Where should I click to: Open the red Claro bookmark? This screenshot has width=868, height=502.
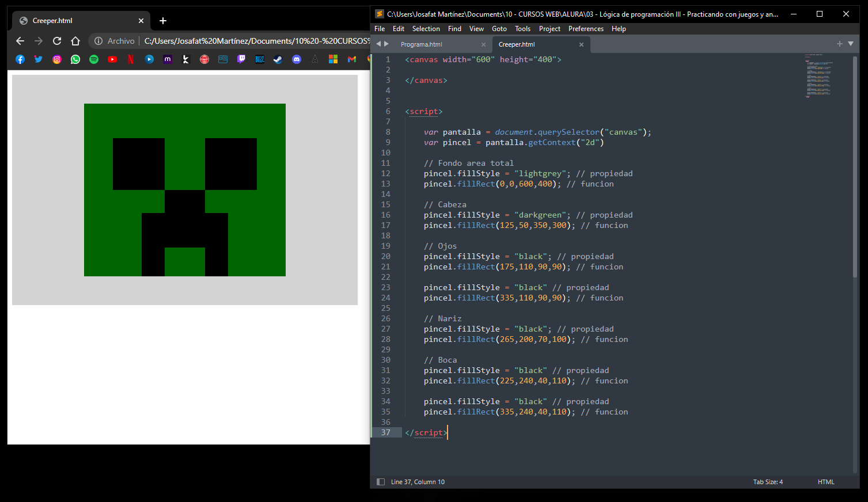click(204, 59)
